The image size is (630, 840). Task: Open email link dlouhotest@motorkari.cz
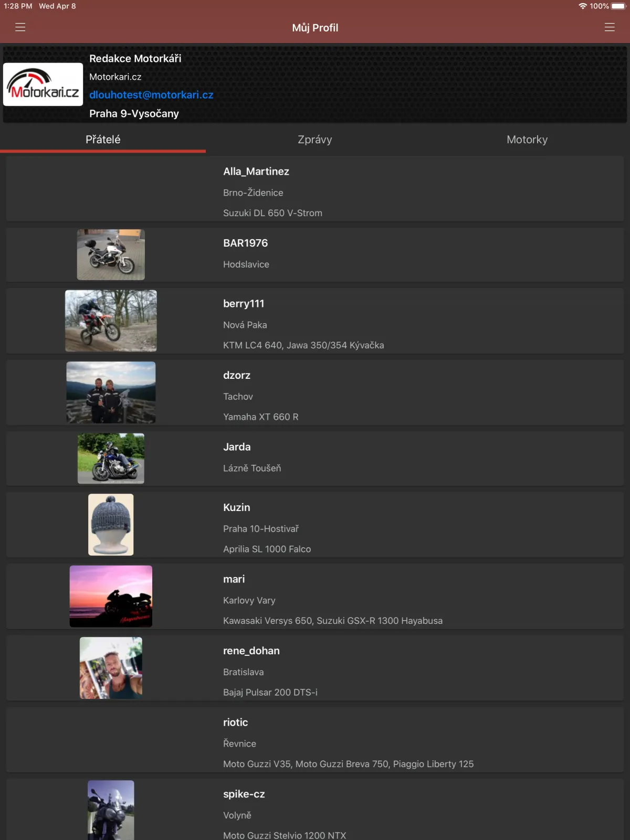151,95
